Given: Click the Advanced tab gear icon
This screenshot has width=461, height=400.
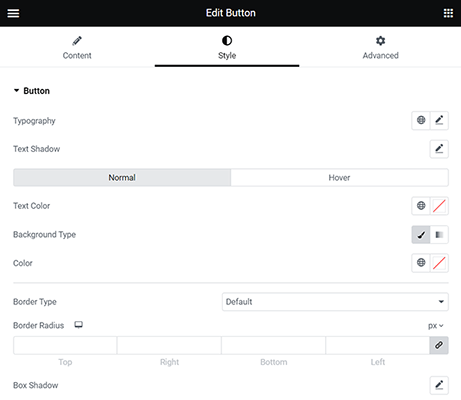Looking at the screenshot, I should point(380,41).
